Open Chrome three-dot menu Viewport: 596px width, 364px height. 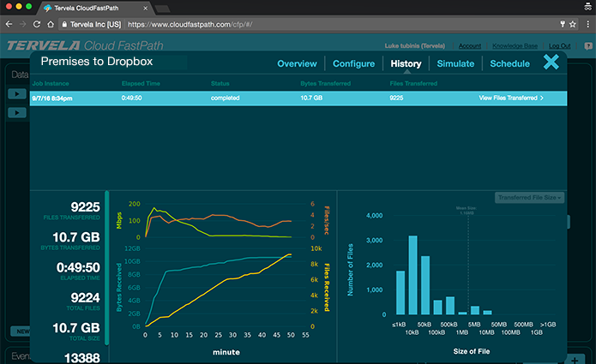tap(587, 24)
